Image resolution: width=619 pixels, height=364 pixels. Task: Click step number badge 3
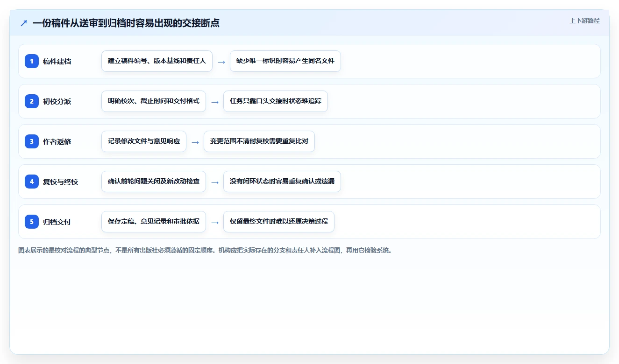pos(32,141)
